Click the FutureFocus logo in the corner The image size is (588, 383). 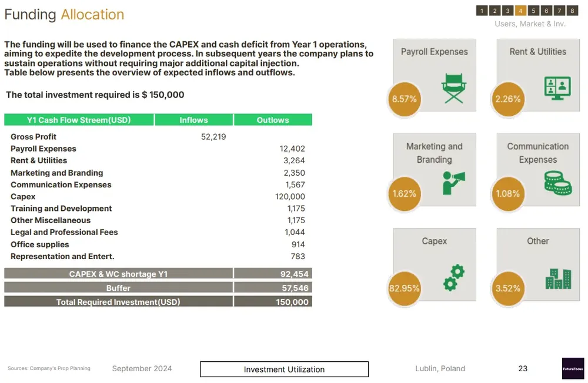(x=573, y=368)
